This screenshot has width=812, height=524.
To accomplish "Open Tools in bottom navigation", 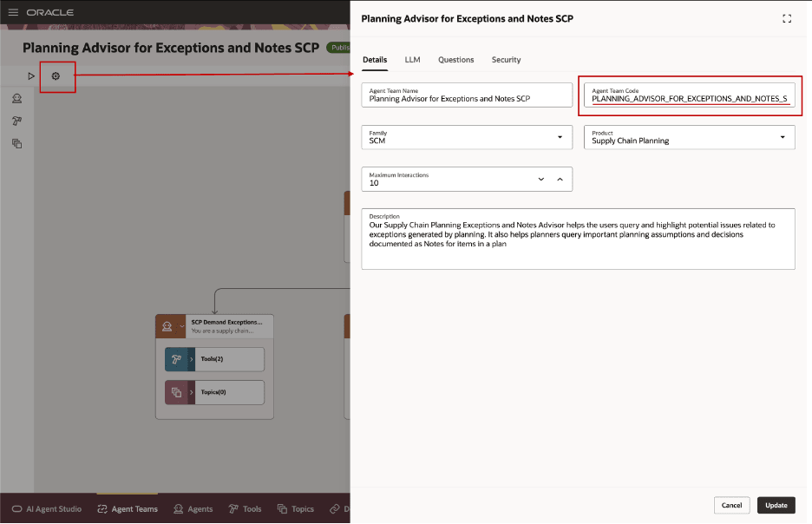I will click(245, 509).
